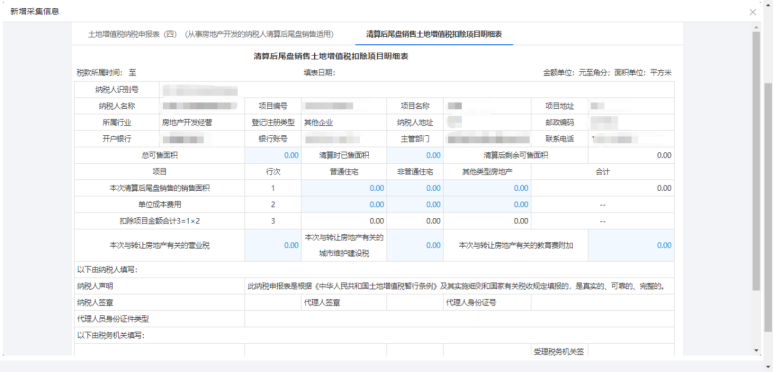Click the 纳税人签章 label
The image size is (773, 372).
95,303
